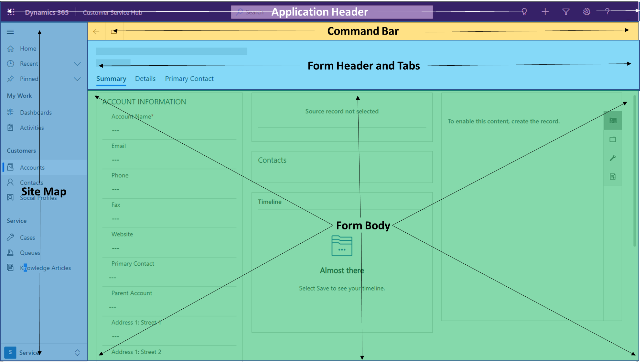This screenshot has height=364, width=644.
Task: Toggle the quick create plus icon
Action: click(x=545, y=12)
